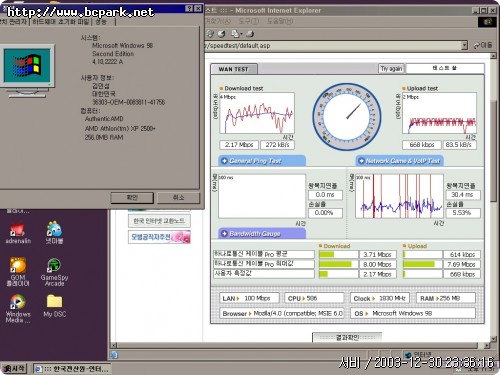Click the 272 kB/s download value
This screenshot has height=375, width=500.
pos(277,145)
